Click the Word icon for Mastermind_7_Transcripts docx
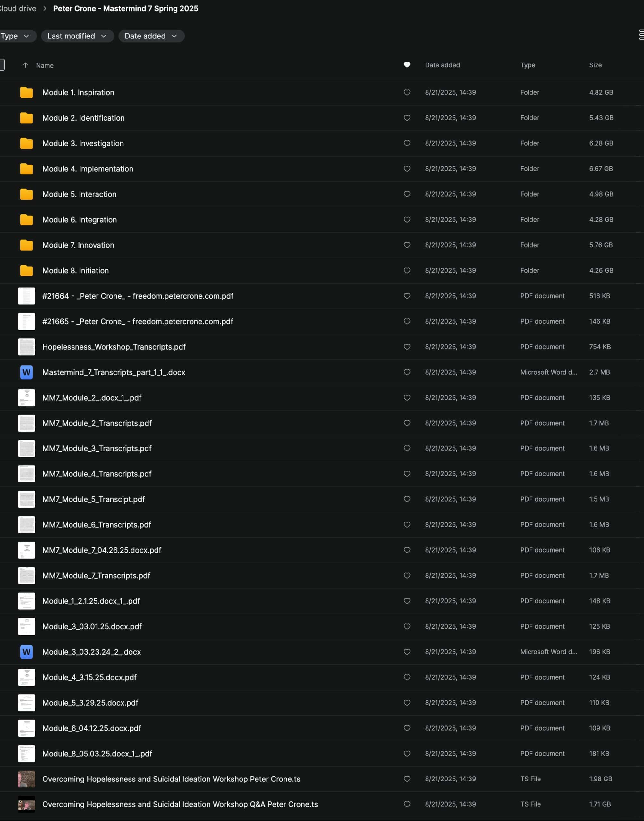Viewport: 644px width, 821px height. click(26, 372)
